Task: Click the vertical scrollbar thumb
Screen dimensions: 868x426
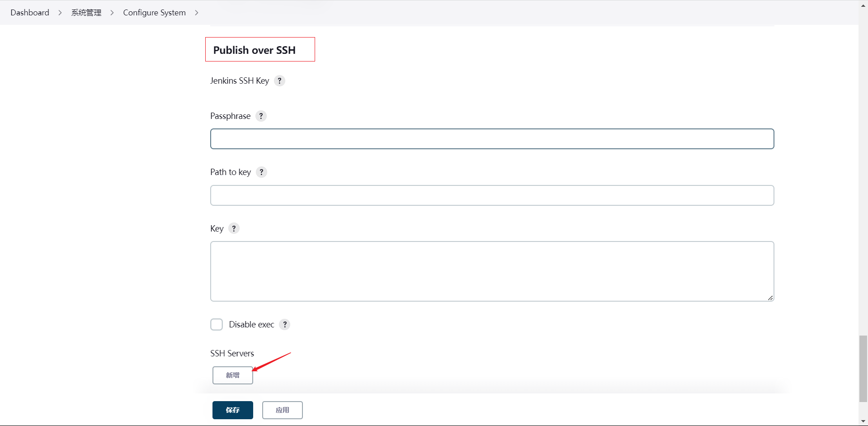Action: 863,369
